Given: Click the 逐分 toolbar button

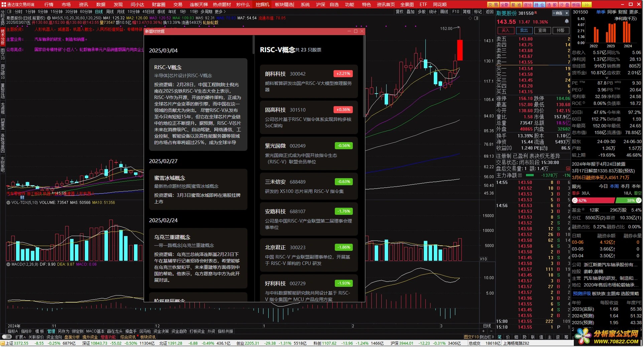Looking at the screenshot, I should click(x=528, y=5).
